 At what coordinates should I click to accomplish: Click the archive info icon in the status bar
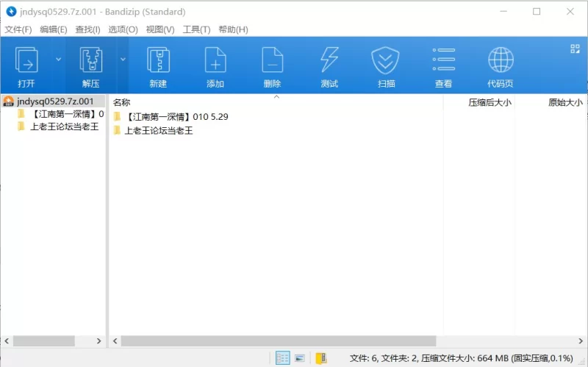pyautogui.click(x=321, y=358)
